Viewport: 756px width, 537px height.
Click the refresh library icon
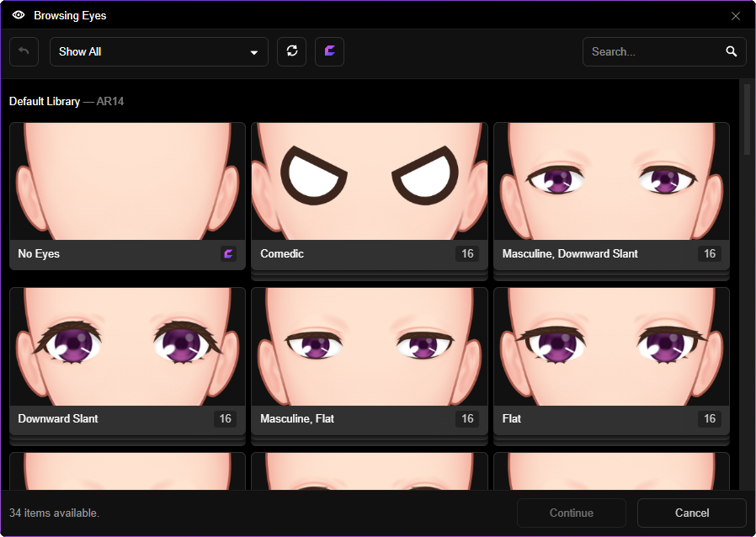[291, 51]
